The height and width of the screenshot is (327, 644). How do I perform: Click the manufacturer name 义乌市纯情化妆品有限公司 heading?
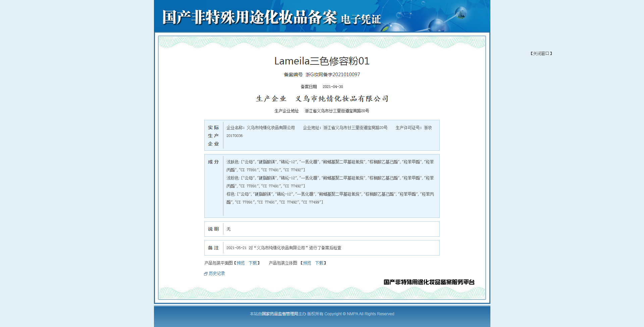342,99
